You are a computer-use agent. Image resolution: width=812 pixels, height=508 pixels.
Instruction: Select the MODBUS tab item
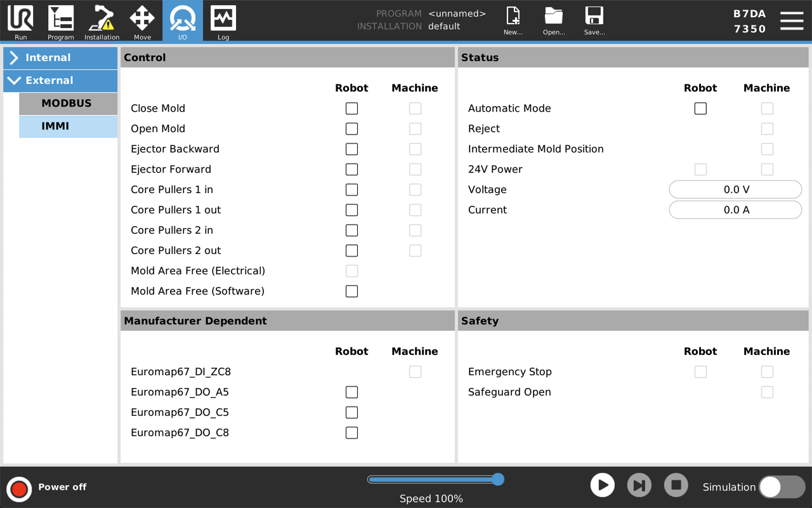(67, 104)
